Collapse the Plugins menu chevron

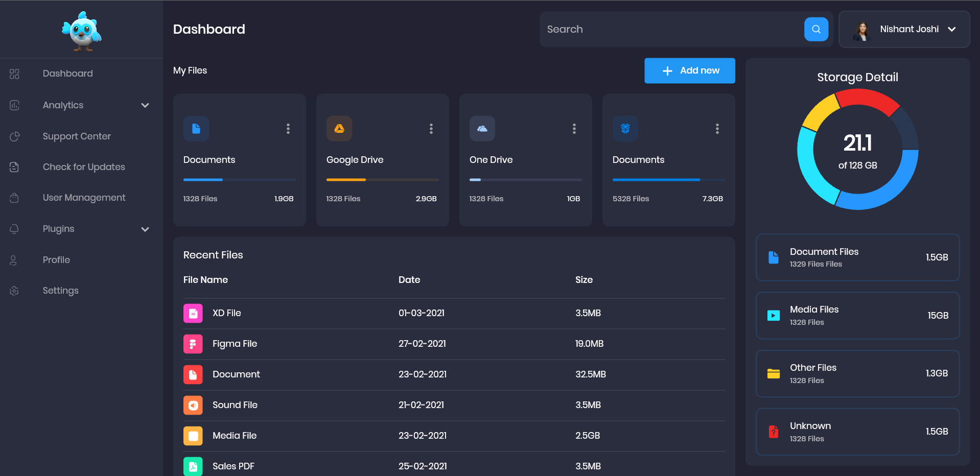[x=145, y=229]
